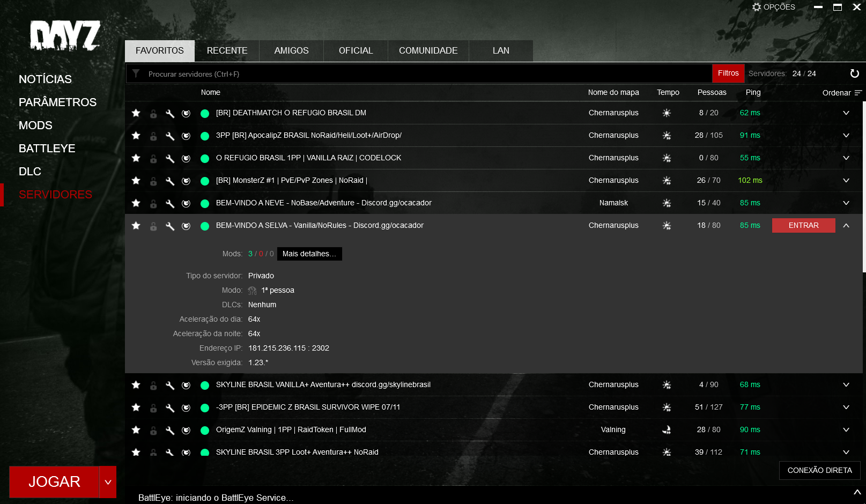Switch to the COMUNIDADE tab
The width and height of the screenshot is (866, 504).
[428, 51]
